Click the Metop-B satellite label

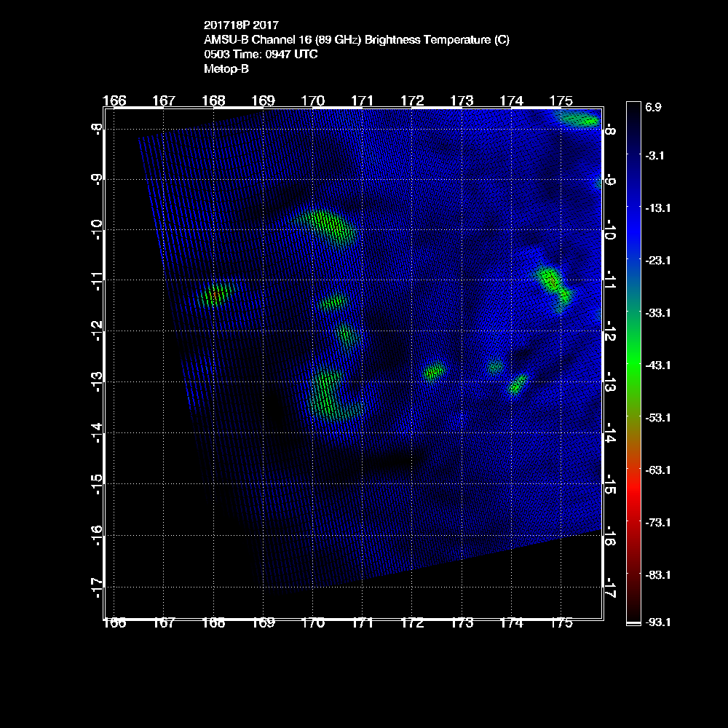pyautogui.click(x=226, y=69)
